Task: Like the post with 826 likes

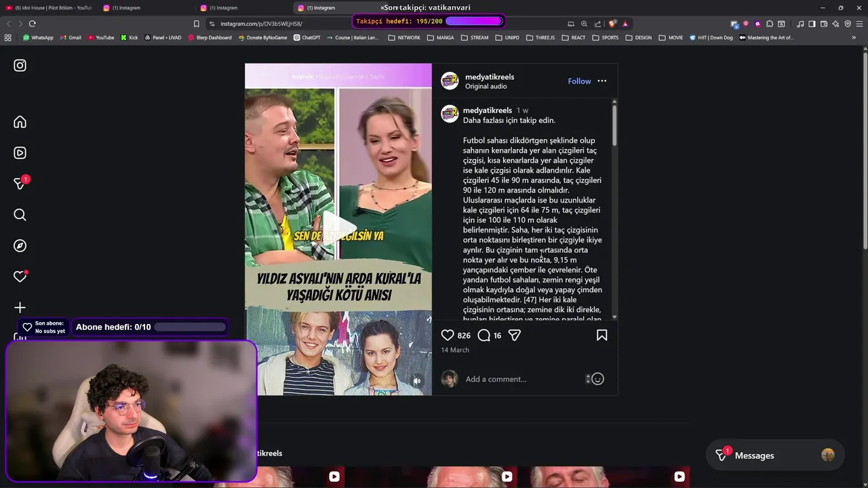Action: coord(448,335)
